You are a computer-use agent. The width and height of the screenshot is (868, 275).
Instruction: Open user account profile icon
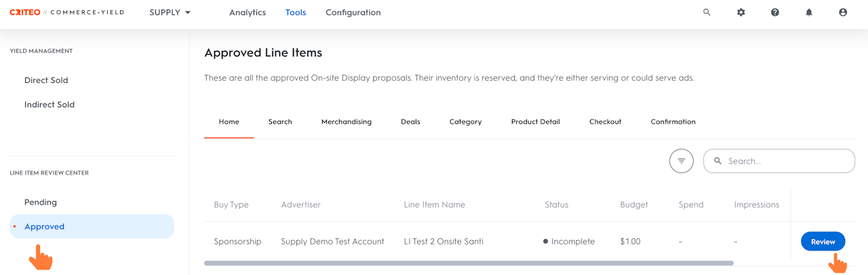(843, 12)
